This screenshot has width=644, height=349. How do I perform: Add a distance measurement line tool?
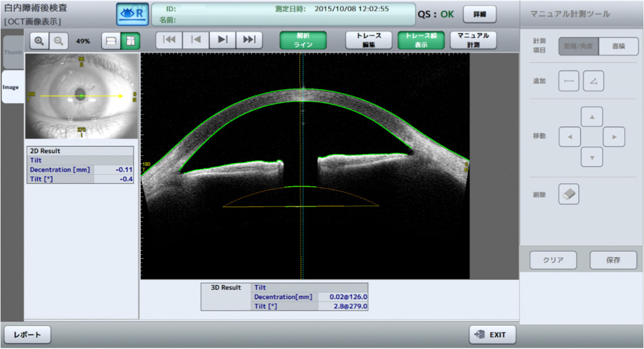point(569,81)
